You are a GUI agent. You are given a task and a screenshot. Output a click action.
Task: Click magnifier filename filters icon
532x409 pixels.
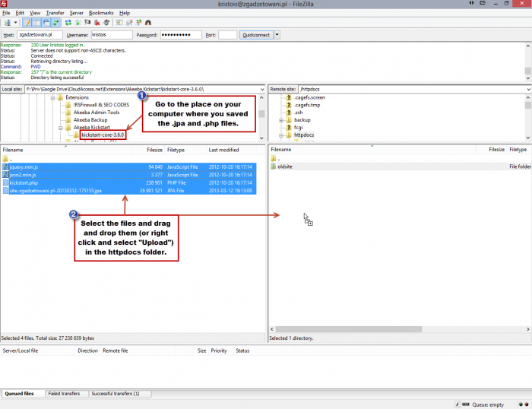(129, 23)
